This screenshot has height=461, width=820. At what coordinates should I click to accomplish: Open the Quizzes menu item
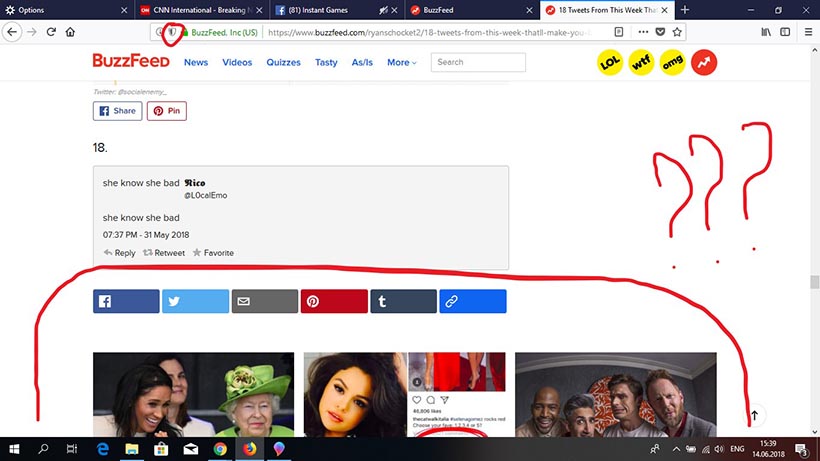(283, 62)
